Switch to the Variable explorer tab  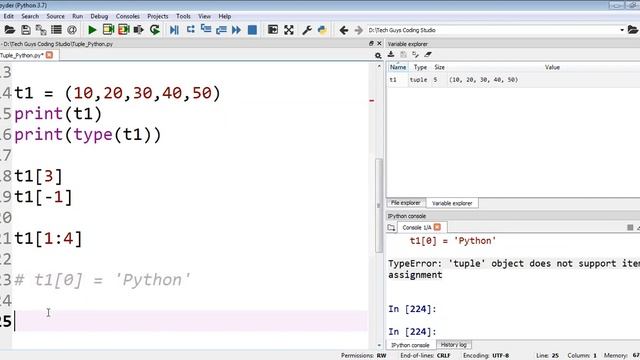pyautogui.click(x=452, y=203)
